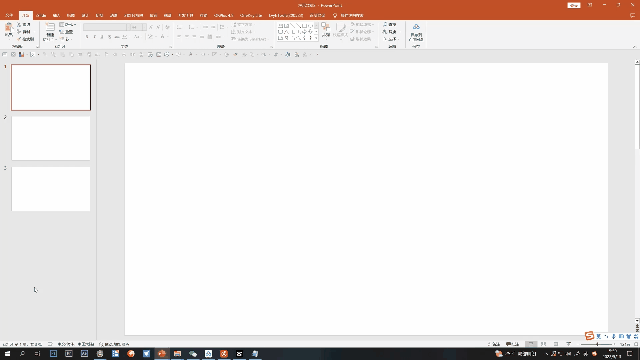The image size is (640, 360).
Task: Open the File tab
Action: coord(9,16)
